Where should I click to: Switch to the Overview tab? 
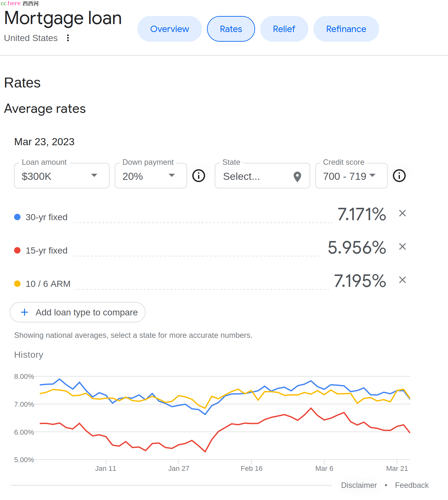pos(170,29)
